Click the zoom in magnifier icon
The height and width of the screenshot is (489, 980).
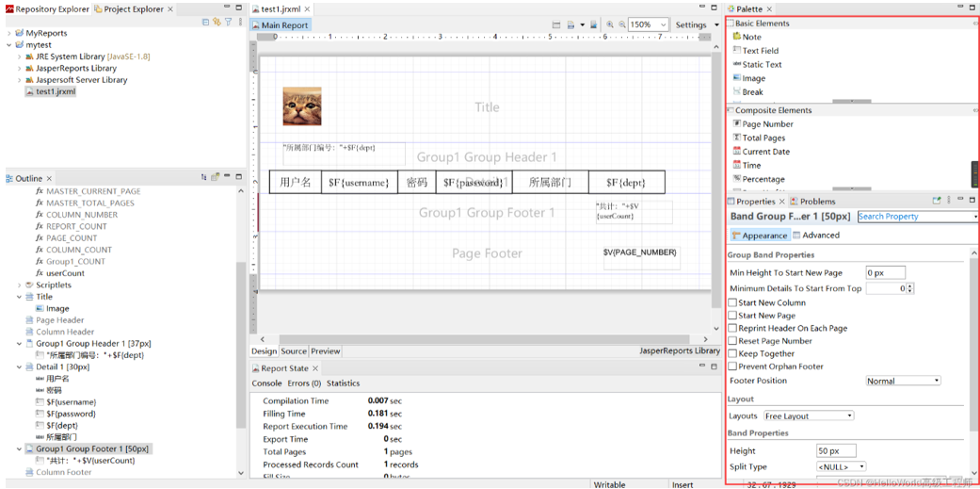tap(610, 25)
